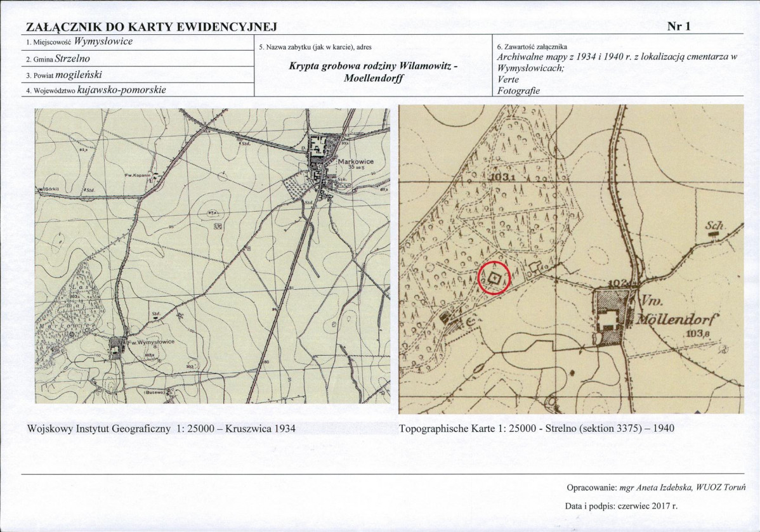The width and height of the screenshot is (760, 532).
Task: Click the Wojskowy Instytut Geograficzny 1934 caption
Action: click(x=161, y=429)
